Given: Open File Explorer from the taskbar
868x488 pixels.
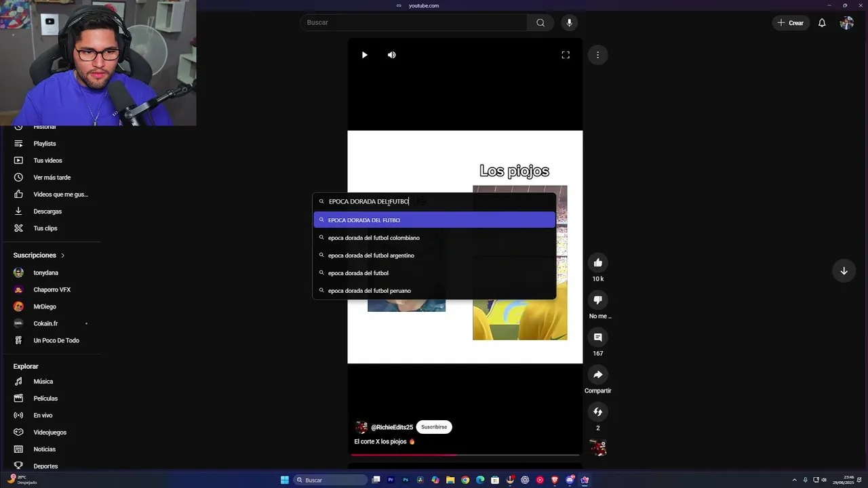Looking at the screenshot, I should 450,480.
